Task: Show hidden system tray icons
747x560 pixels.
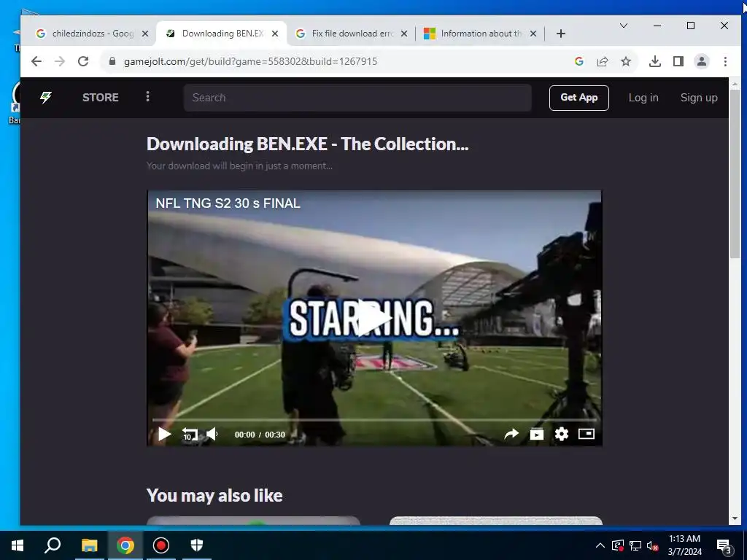Action: [600, 545]
